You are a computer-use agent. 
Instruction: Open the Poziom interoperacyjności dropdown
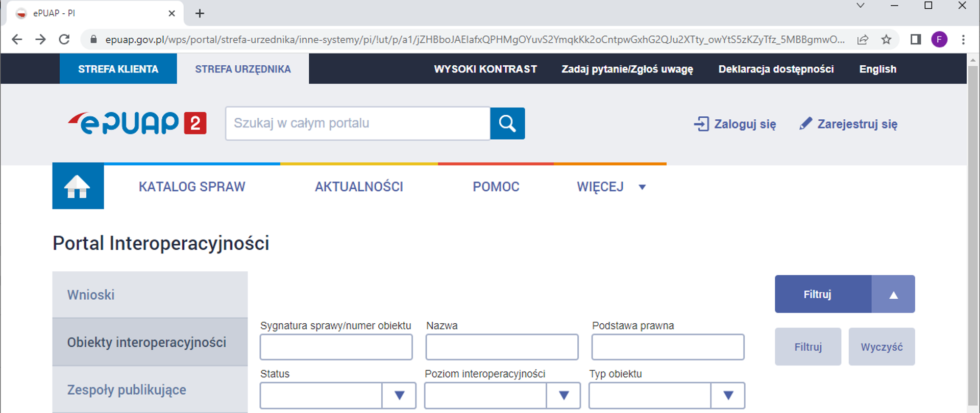[x=563, y=395]
